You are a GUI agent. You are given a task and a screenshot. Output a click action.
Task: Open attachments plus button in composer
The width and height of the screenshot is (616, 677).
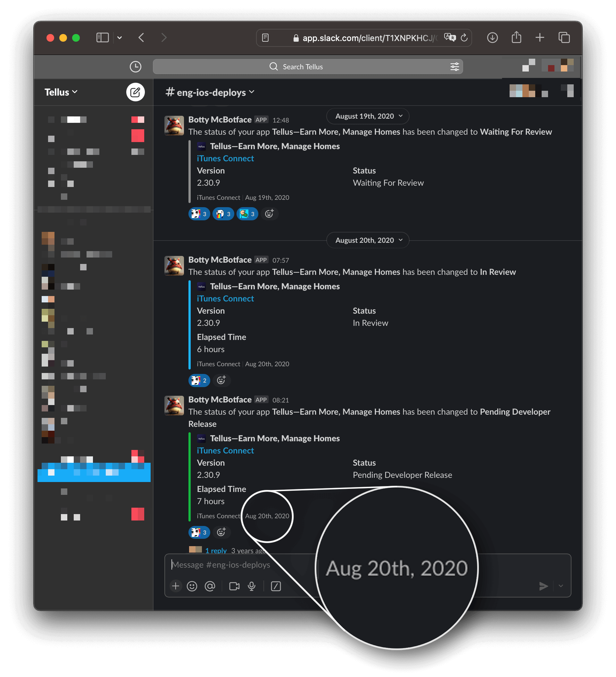[175, 586]
